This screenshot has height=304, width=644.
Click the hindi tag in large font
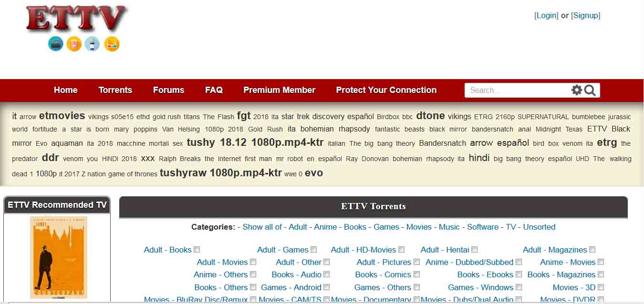[479, 158]
